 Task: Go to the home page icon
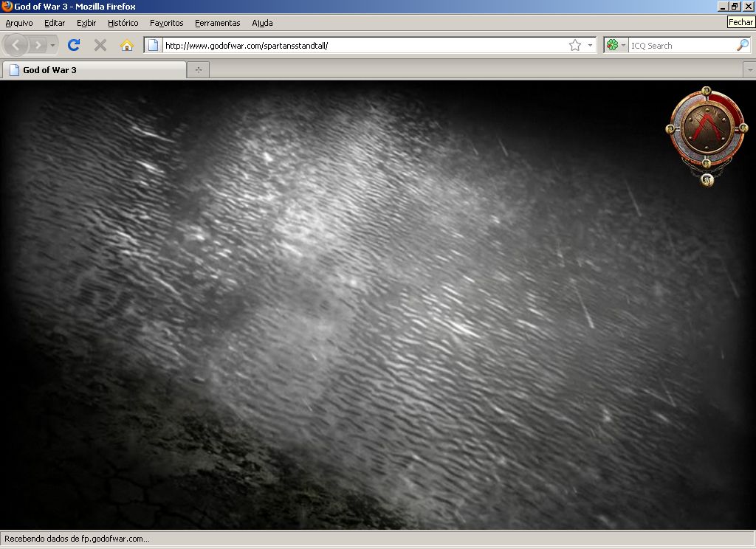(x=126, y=45)
